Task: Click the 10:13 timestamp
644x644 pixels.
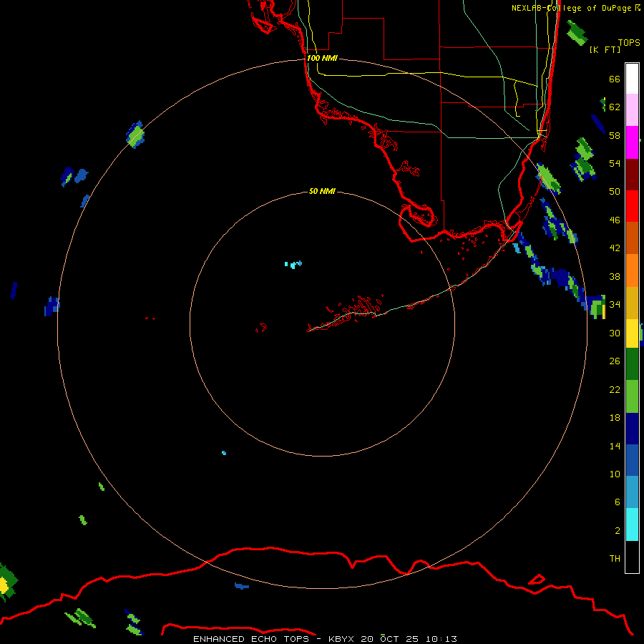Action: 441,639
